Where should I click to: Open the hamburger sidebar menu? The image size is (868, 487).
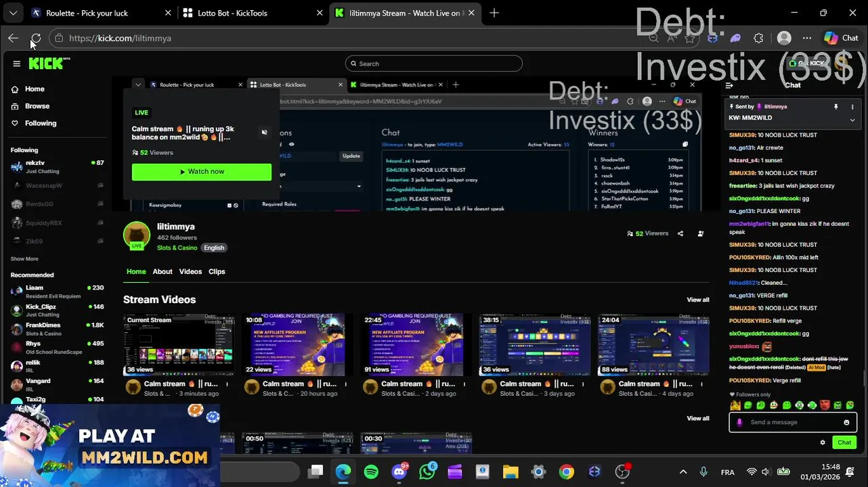coord(16,64)
